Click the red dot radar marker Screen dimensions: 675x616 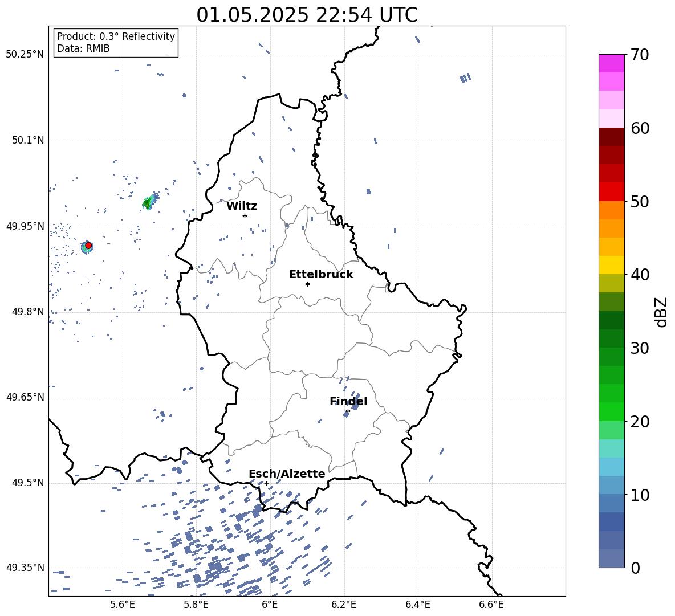click(x=88, y=246)
